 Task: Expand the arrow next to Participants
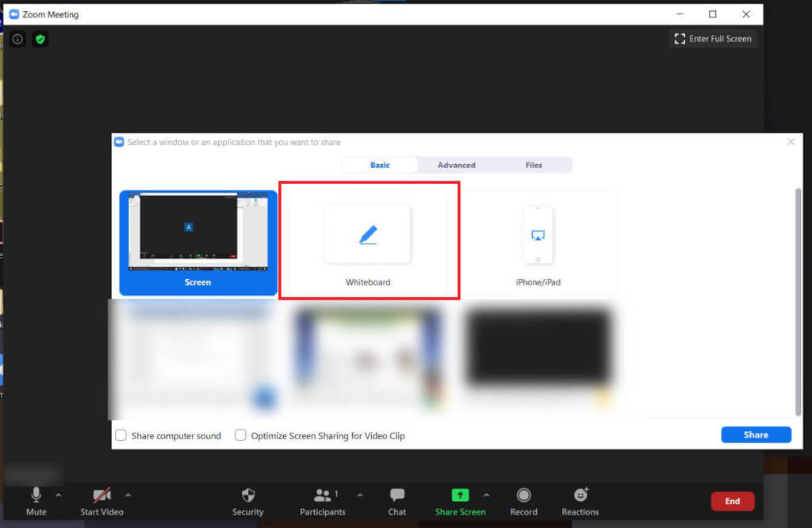pos(360,495)
